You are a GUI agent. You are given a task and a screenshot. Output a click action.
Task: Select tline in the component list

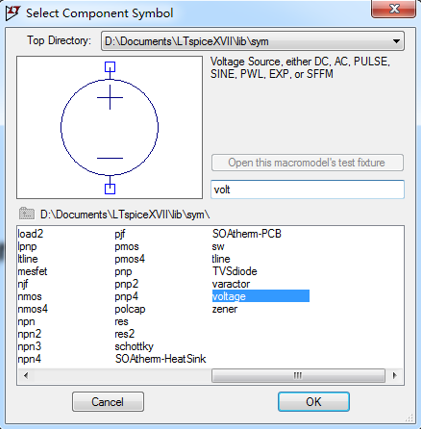(221, 259)
